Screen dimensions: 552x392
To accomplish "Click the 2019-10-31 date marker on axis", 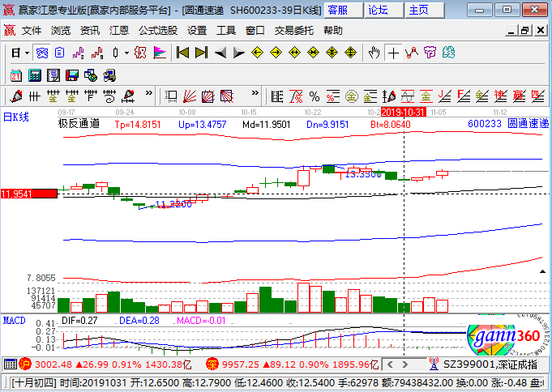I will [x=404, y=113].
